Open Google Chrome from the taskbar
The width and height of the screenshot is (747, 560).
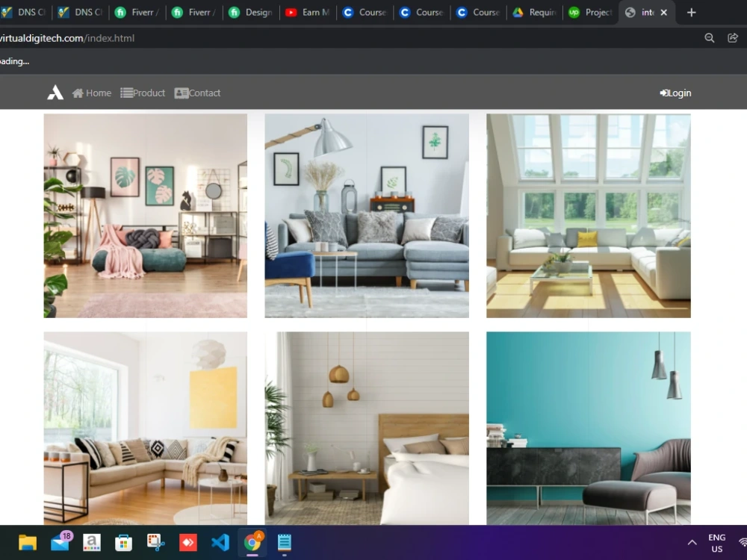(x=252, y=542)
